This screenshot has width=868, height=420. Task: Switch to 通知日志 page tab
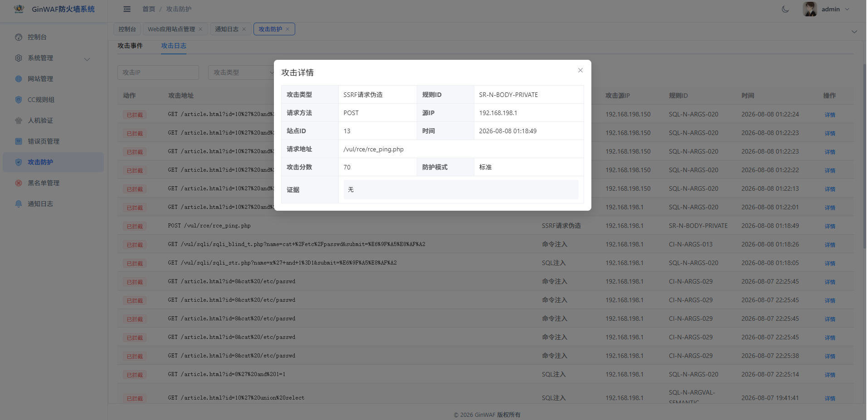[227, 29]
